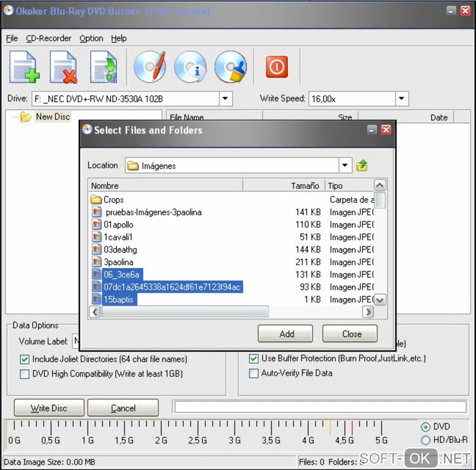This screenshot has width=476, height=470.
Task: Open the Option menu
Action: pos(91,38)
